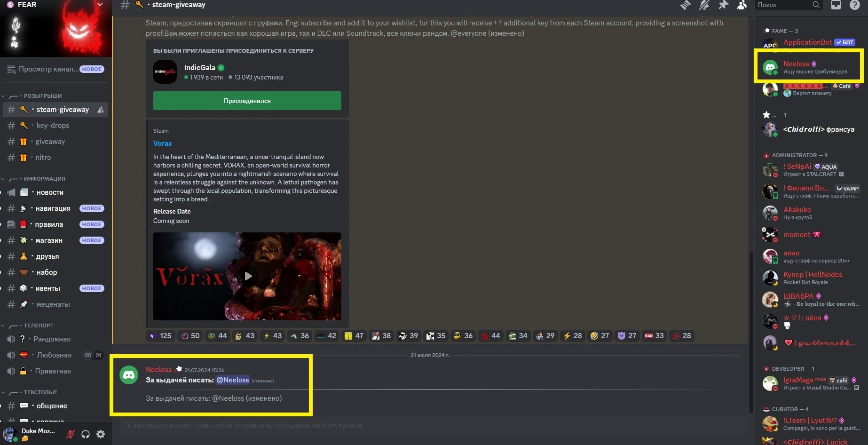868x445 pixels.
Task: Open ШВАБРА member profile
Action: (x=812, y=300)
